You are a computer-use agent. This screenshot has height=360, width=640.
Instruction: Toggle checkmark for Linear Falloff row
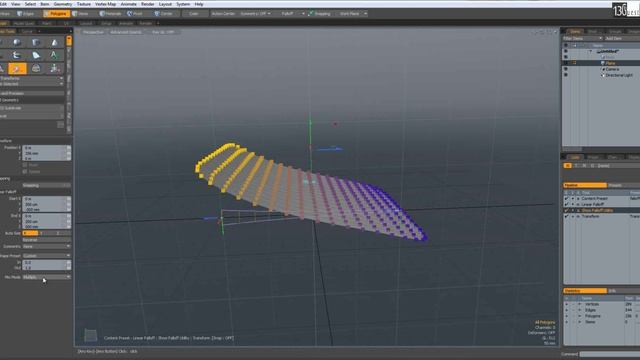pos(566,204)
